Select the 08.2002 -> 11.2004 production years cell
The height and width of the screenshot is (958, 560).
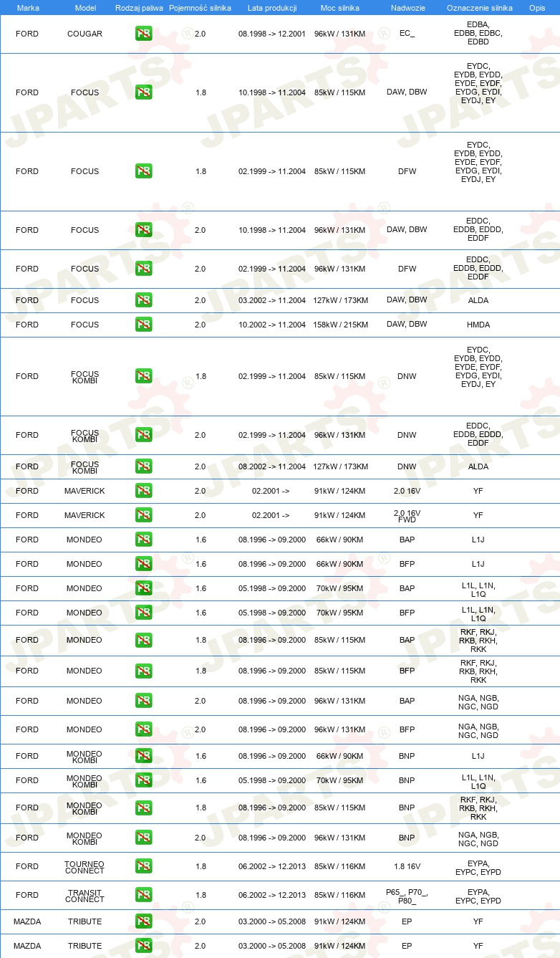tap(272, 466)
